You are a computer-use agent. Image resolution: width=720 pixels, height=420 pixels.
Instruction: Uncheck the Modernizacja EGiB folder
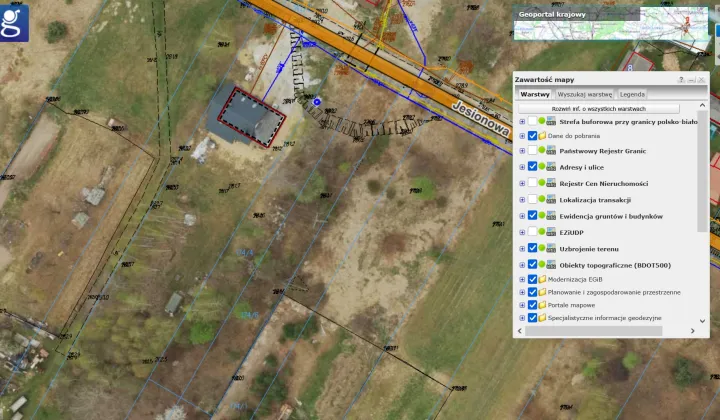(x=532, y=279)
